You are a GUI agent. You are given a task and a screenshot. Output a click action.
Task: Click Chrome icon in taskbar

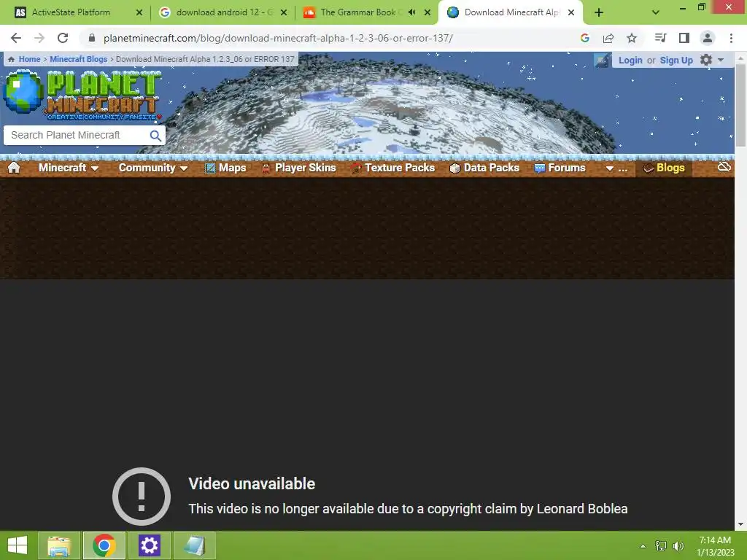[104, 545]
